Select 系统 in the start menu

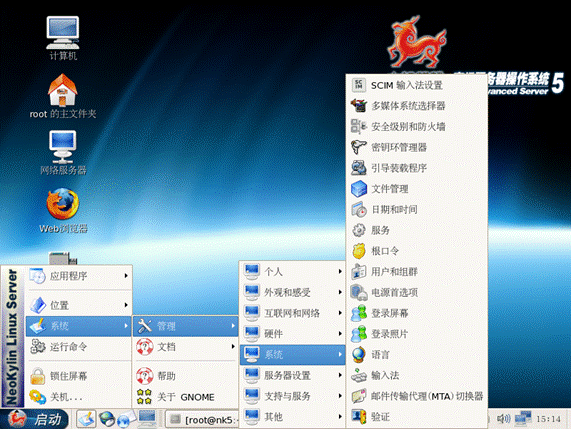point(79,326)
